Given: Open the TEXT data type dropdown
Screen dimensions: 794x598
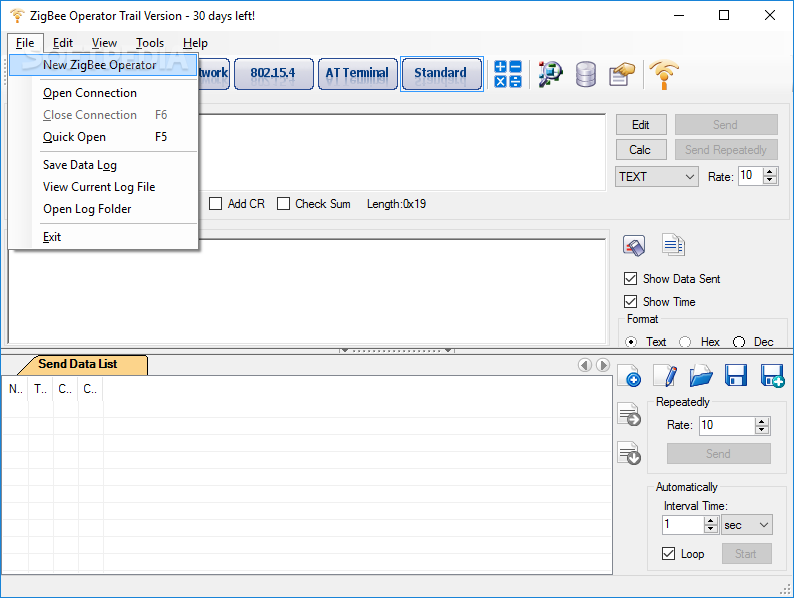Looking at the screenshot, I should (x=657, y=177).
